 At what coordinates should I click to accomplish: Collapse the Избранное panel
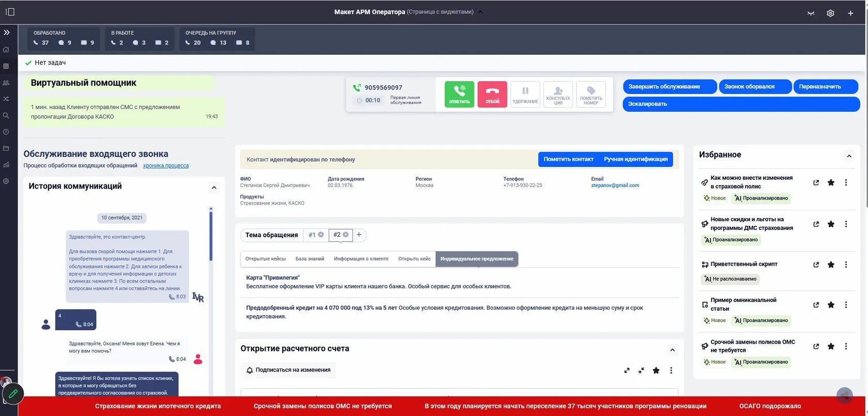pos(848,156)
